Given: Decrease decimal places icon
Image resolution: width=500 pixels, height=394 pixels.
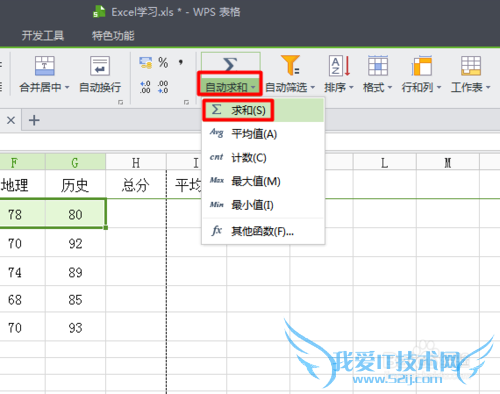Looking at the screenshot, I should coord(163,87).
